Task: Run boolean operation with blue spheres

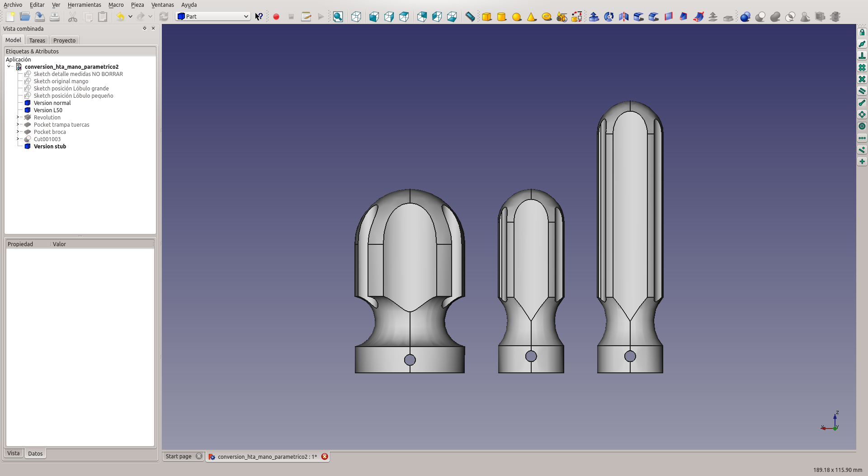Action: (x=745, y=17)
